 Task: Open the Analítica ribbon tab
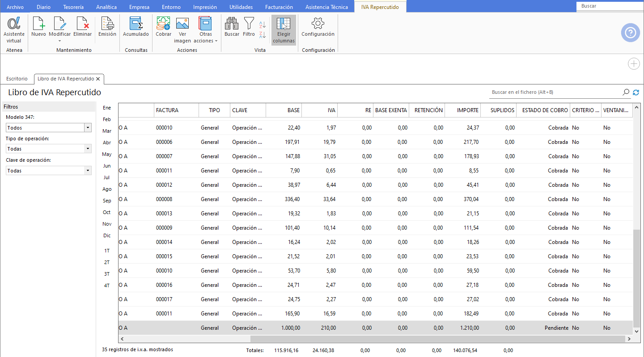[x=106, y=7]
